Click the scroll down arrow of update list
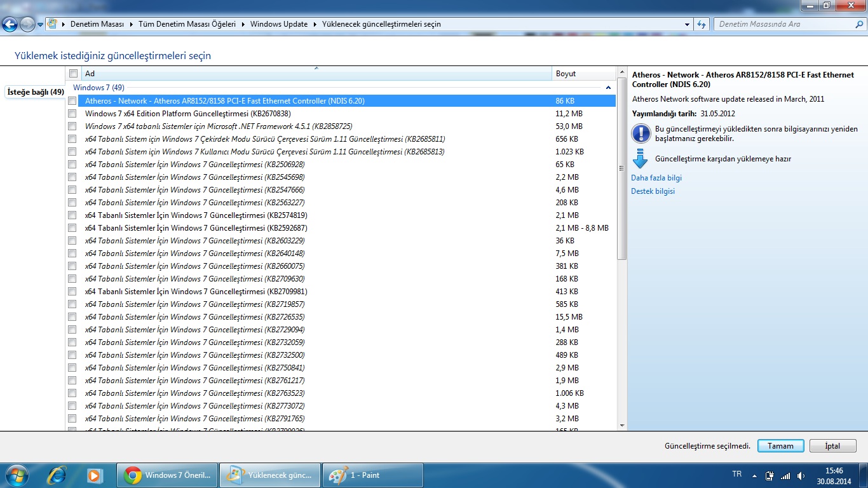868x488 pixels. [621, 426]
